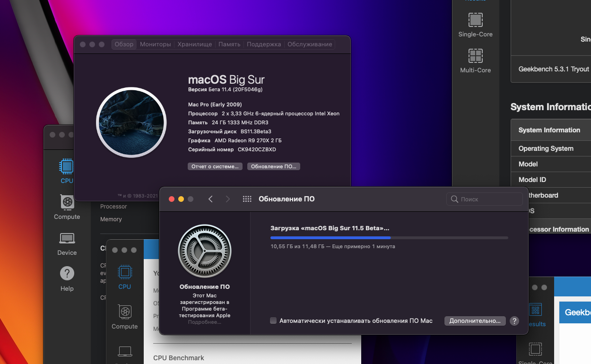This screenshot has width=591, height=364.
Task: Switch to the Обслуживание tab
Action: 310,44
